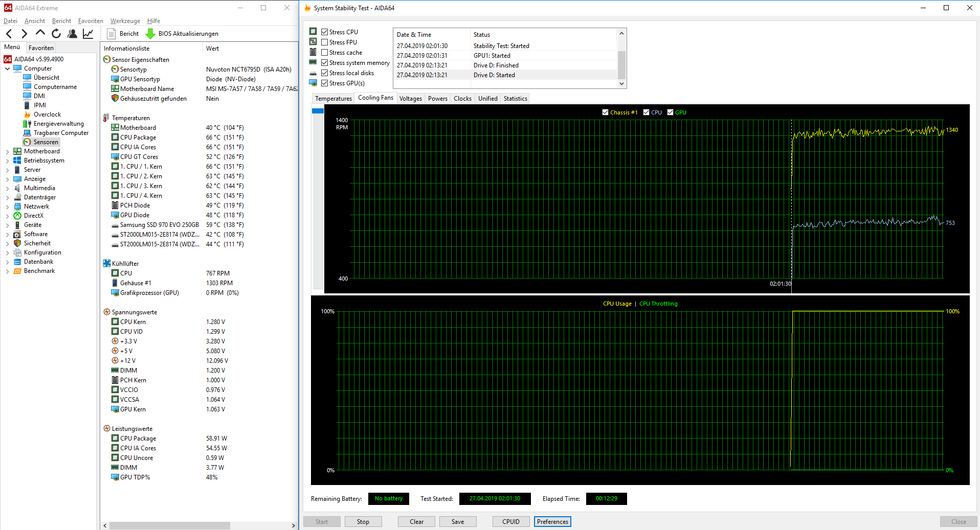This screenshot has height=530, width=980.
Task: Expand the Konfiguration tree node
Action: pos(7,252)
